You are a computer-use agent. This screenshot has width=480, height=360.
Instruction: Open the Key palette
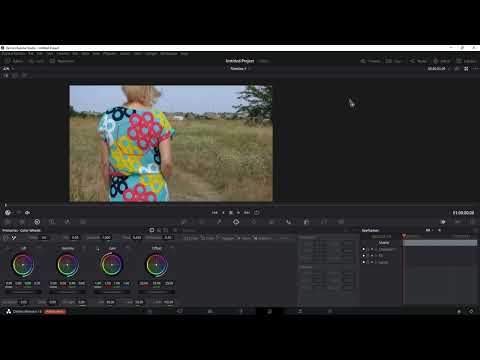pyautogui.click(x=306, y=222)
